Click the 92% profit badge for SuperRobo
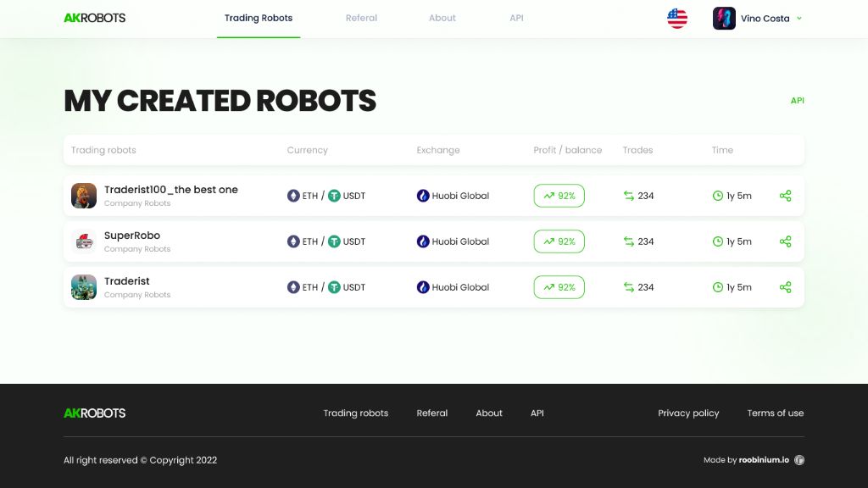The width and height of the screenshot is (868, 488). pyautogui.click(x=559, y=241)
